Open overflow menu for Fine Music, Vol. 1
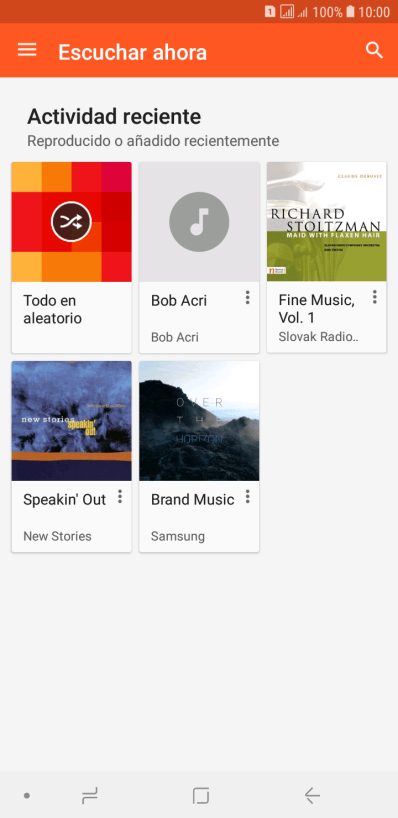 tap(375, 297)
